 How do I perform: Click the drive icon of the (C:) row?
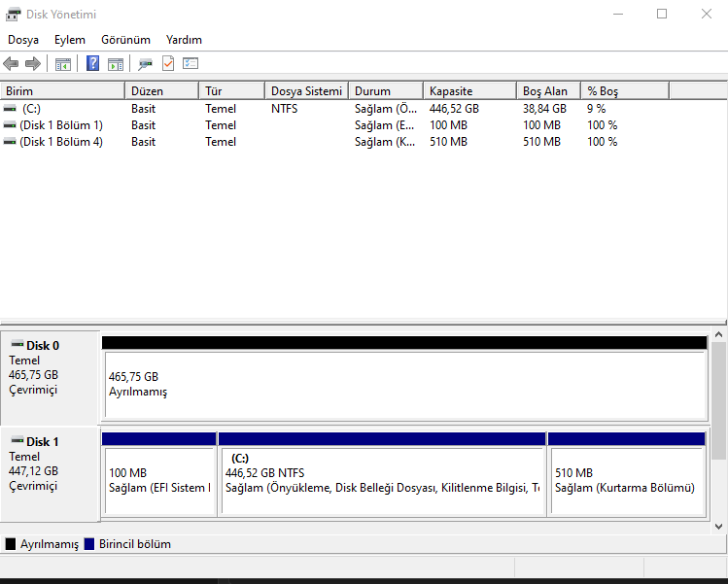click(x=10, y=109)
